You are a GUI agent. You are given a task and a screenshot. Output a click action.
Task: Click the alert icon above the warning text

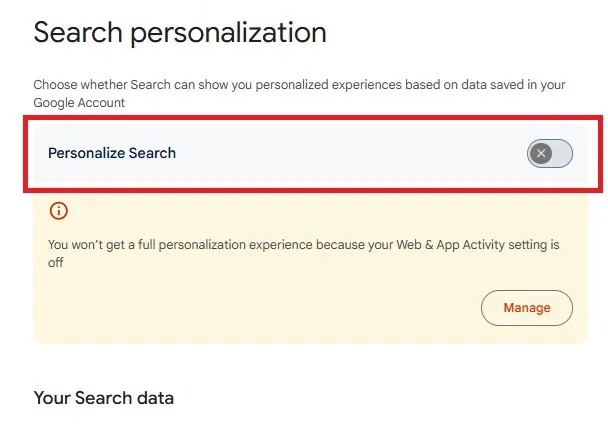(x=58, y=211)
